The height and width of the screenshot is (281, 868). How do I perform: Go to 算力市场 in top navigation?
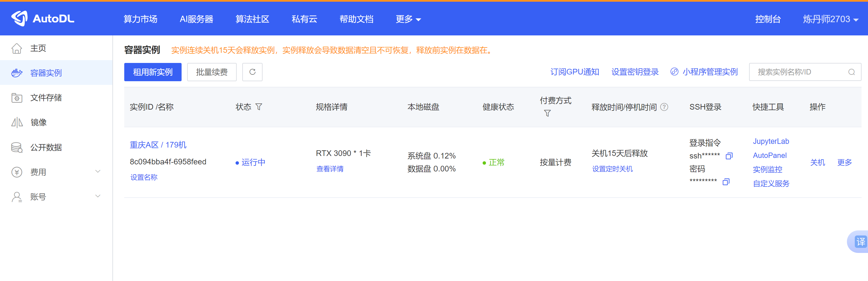(141, 19)
